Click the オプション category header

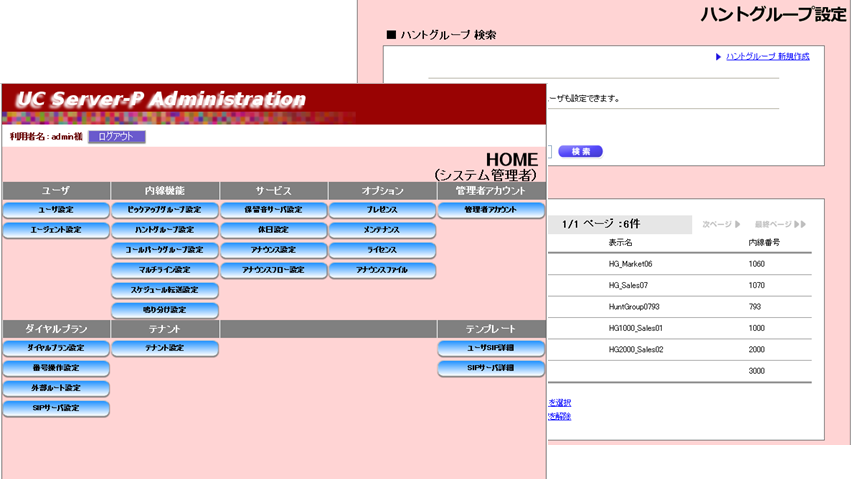(382, 191)
